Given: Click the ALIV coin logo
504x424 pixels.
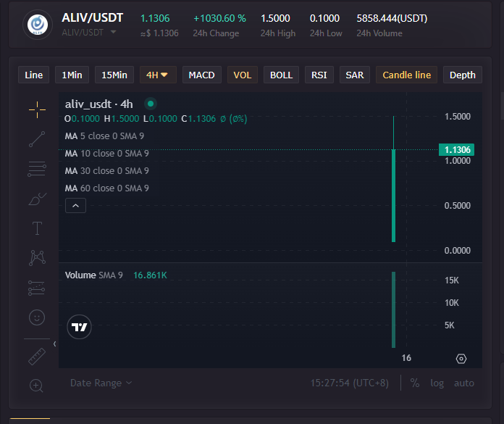Looking at the screenshot, I should (37, 25).
